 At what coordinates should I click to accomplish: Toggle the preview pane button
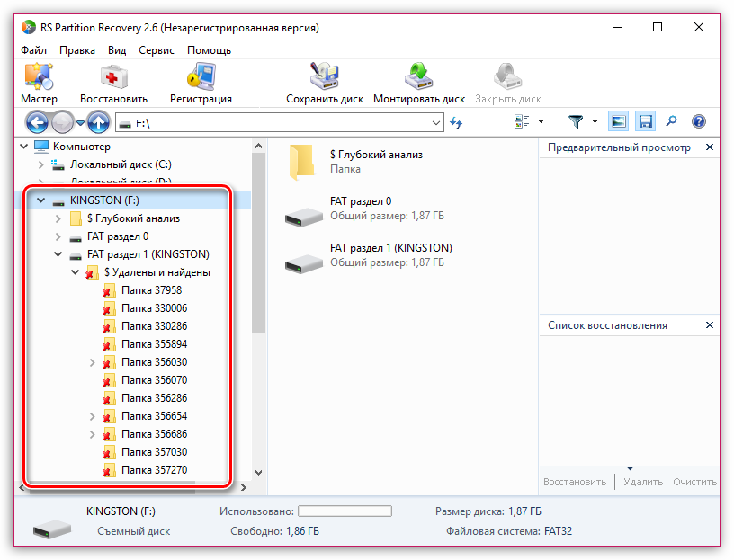618,121
